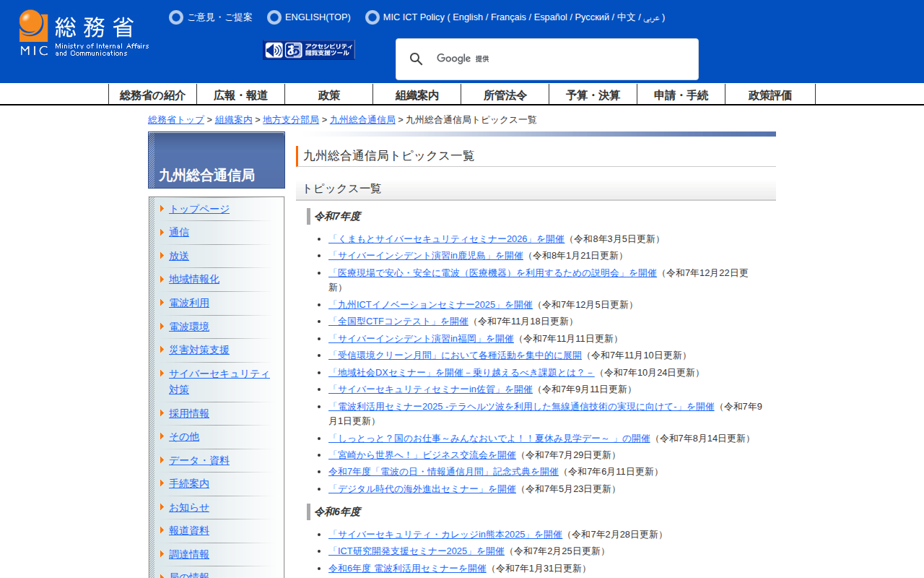Image resolution: width=924 pixels, height=578 pixels.
Task: Open the 全国型CTFコンテスト topic link
Action: (398, 322)
